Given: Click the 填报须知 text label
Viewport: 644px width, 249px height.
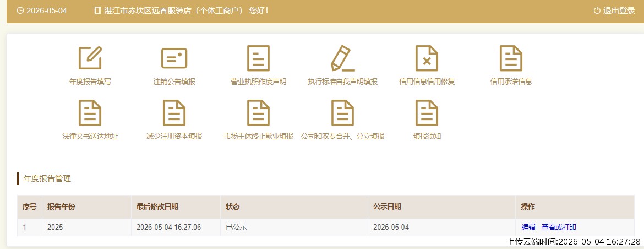Looking at the screenshot, I should (427, 137).
